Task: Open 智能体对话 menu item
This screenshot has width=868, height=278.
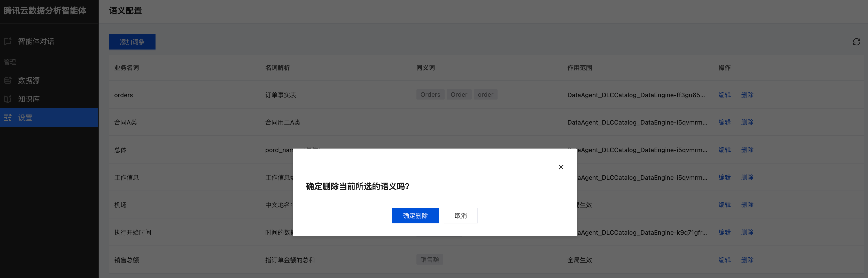Action: tap(49, 41)
